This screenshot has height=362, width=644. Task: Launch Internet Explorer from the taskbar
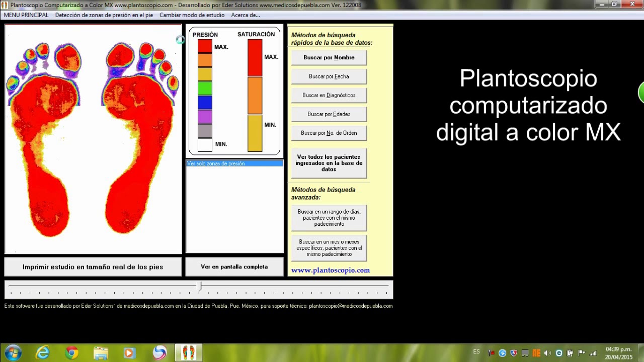click(x=43, y=352)
